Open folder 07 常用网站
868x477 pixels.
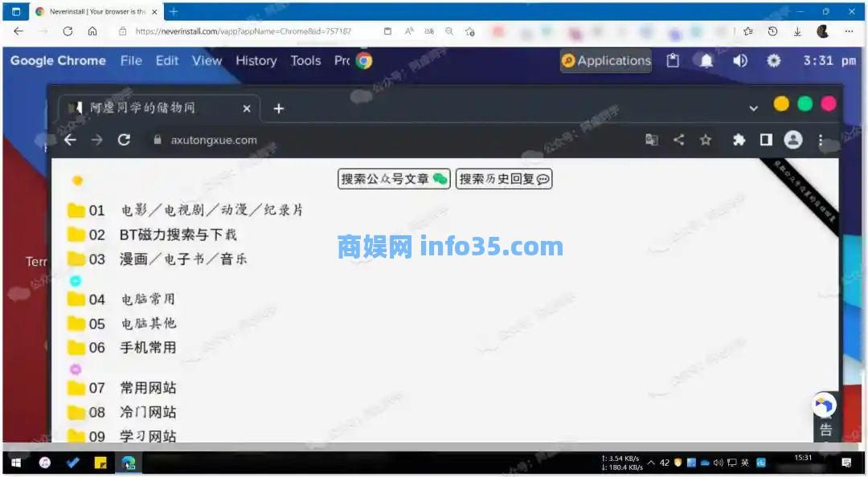coord(122,388)
